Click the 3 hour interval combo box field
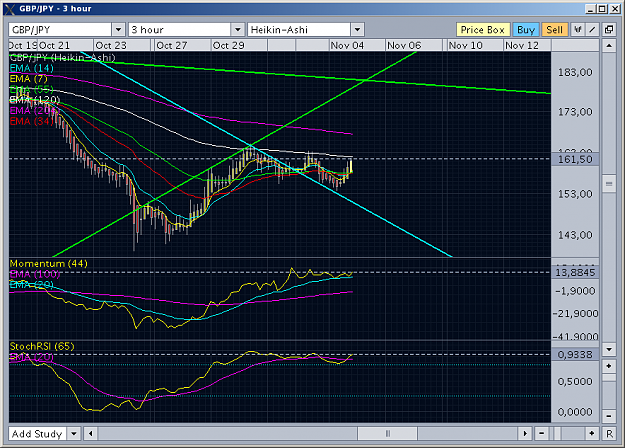Screen dimensions: 625x448 180,29
